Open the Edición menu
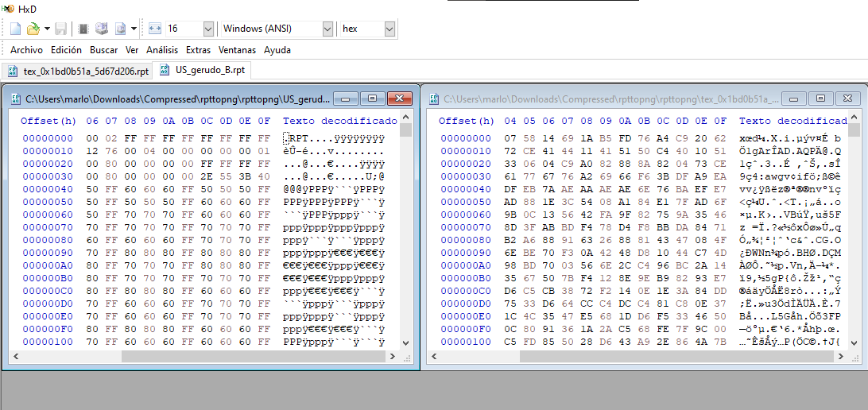 [x=67, y=50]
